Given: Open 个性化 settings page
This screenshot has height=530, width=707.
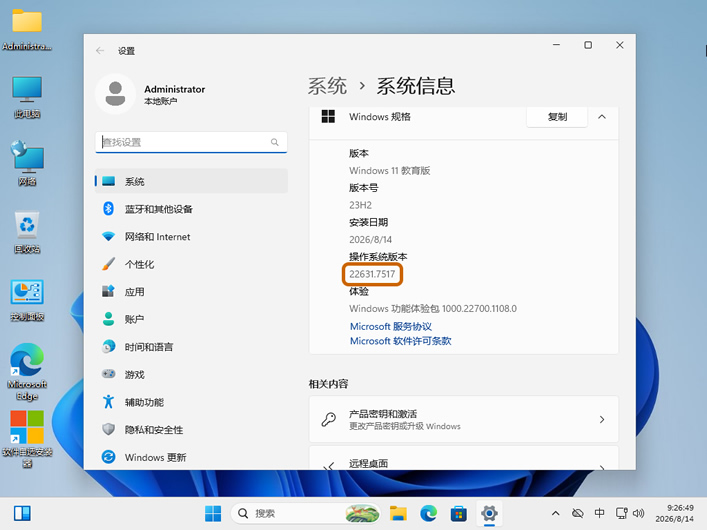Looking at the screenshot, I should pyautogui.click(x=191, y=264).
